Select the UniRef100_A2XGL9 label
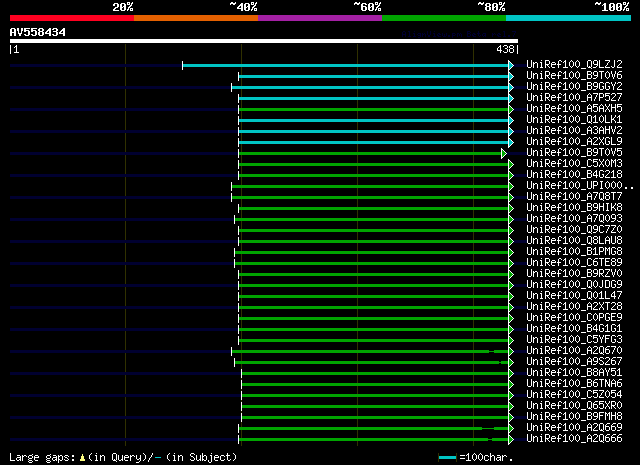640x465 pixels. (574, 141)
